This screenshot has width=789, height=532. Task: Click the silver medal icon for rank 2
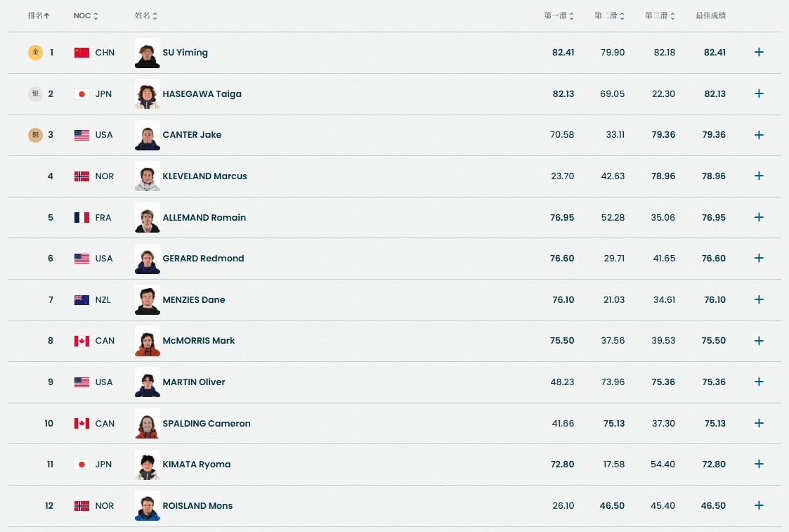(35, 93)
